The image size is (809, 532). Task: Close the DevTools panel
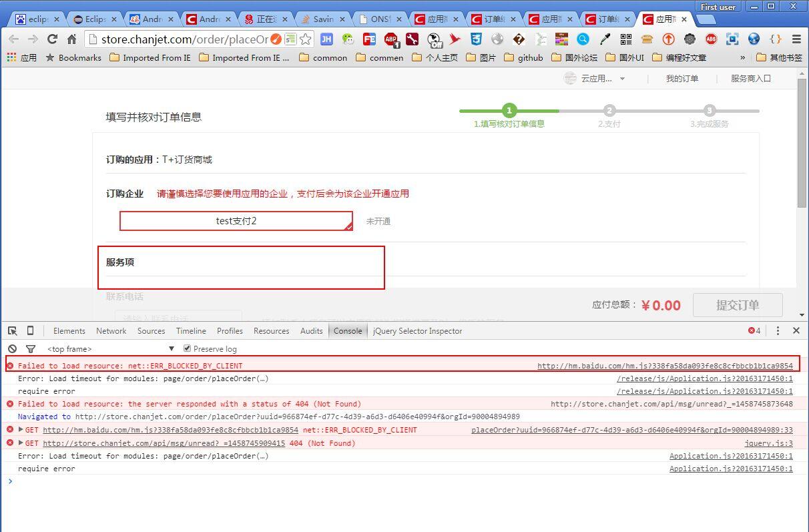[796, 330]
